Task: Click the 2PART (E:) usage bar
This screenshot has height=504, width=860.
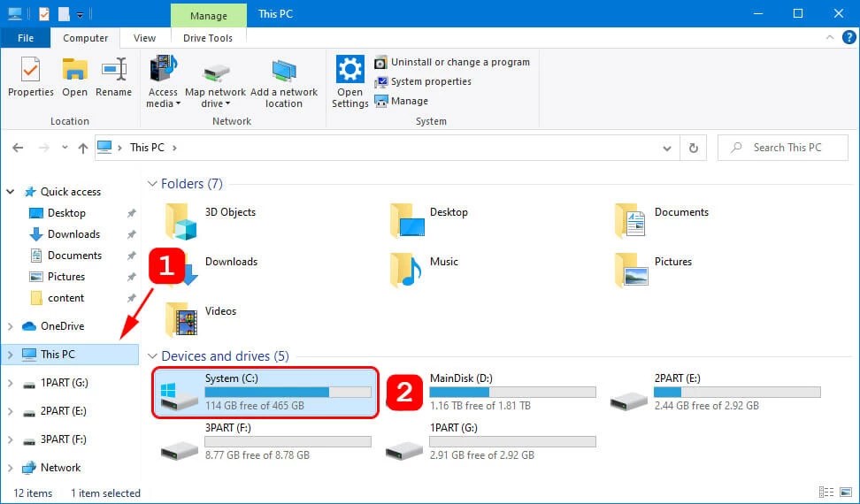Action: [x=737, y=393]
